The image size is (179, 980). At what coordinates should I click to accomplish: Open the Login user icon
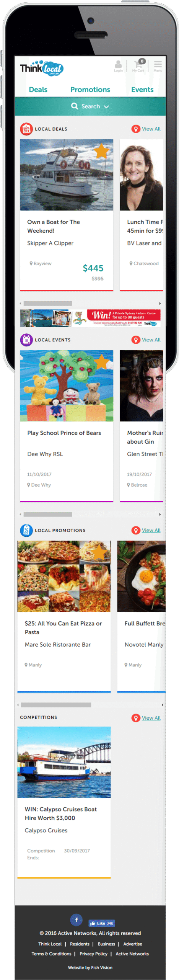(x=118, y=66)
